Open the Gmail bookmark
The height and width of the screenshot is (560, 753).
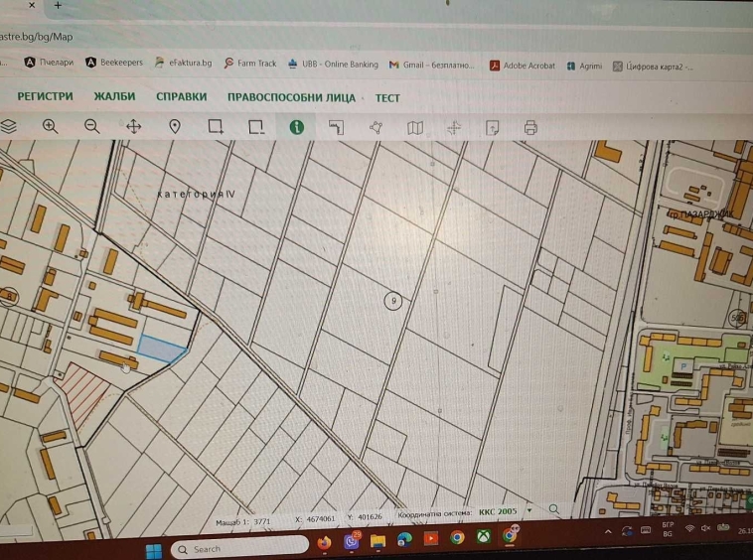click(x=432, y=65)
